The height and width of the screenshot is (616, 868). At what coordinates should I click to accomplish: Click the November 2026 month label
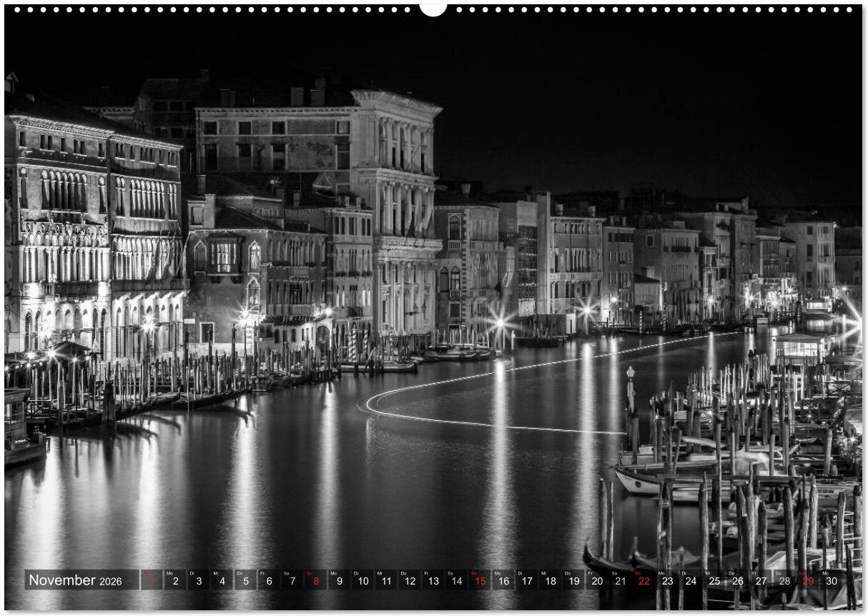pyautogui.click(x=75, y=580)
